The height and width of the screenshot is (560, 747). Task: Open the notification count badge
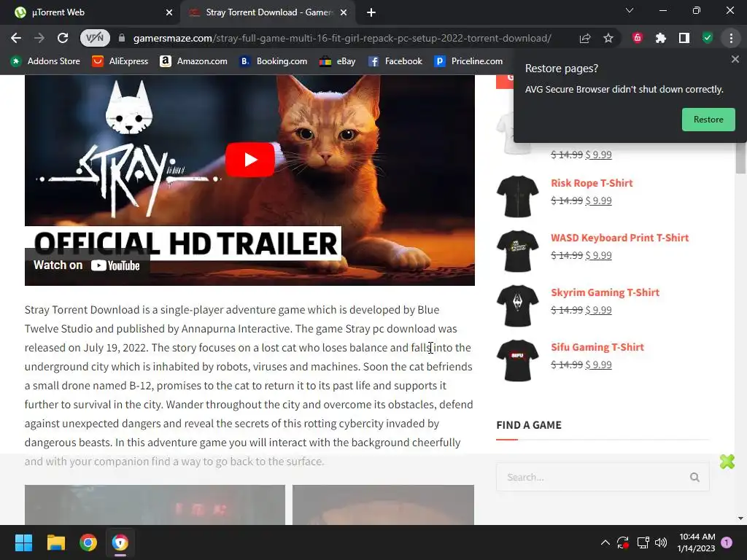727,542
